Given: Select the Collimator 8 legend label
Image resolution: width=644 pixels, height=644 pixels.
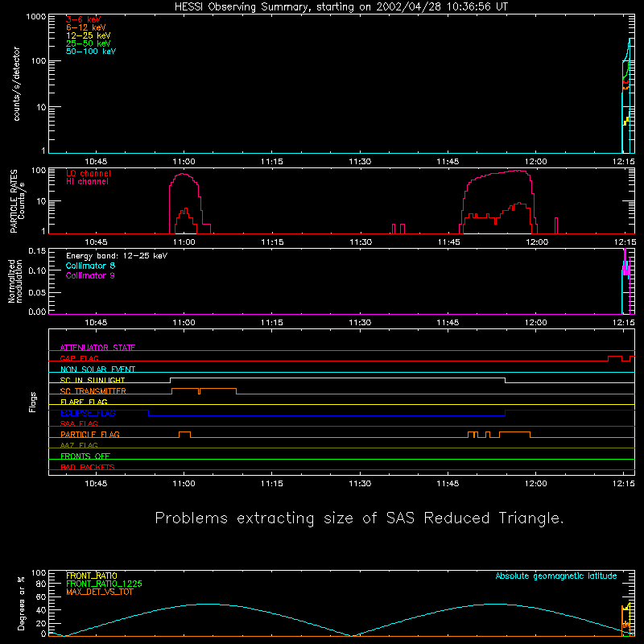Looking at the screenshot, I should [x=90, y=266].
